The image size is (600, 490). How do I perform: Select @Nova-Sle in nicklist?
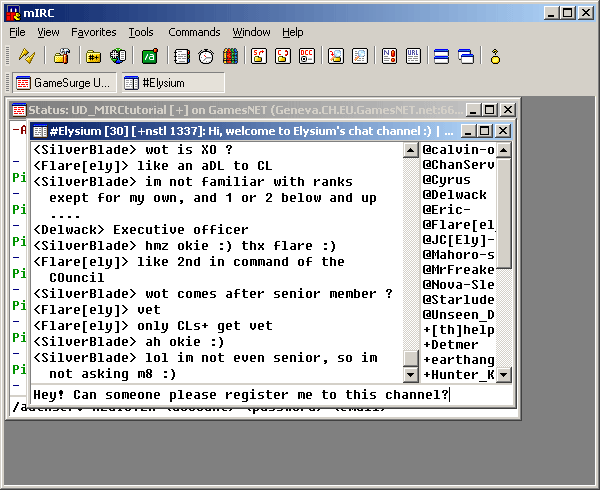click(x=458, y=285)
